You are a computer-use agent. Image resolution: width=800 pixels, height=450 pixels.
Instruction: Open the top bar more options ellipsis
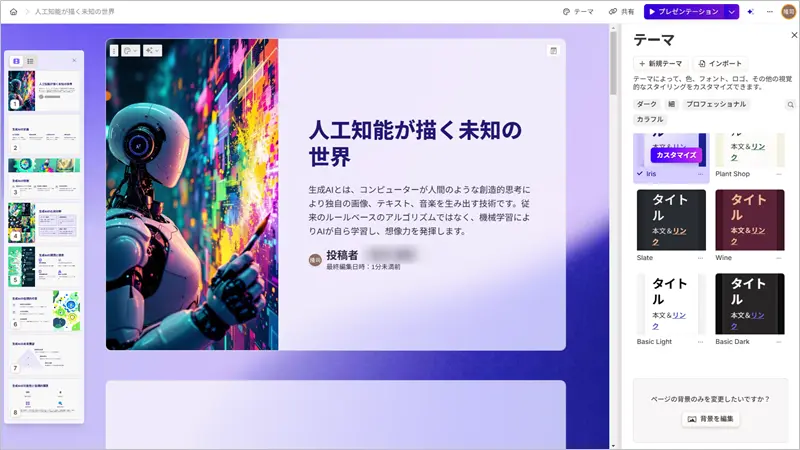pyautogui.click(x=768, y=12)
